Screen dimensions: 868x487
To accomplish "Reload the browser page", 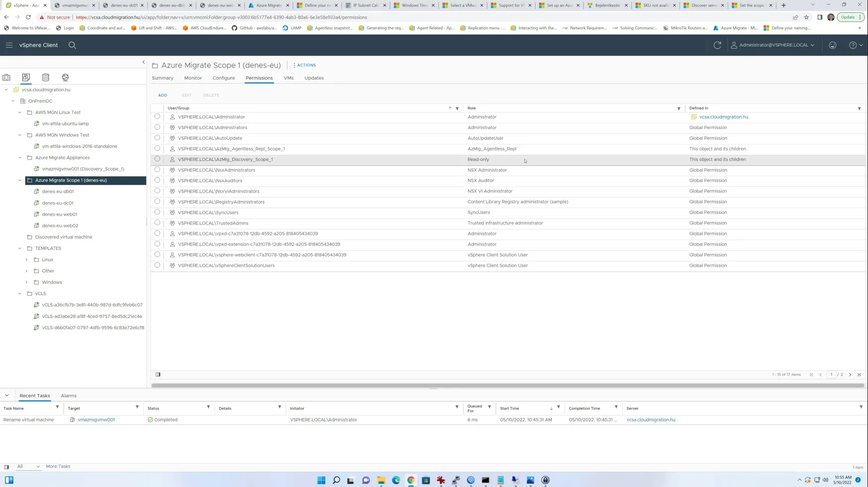I will [x=28, y=17].
